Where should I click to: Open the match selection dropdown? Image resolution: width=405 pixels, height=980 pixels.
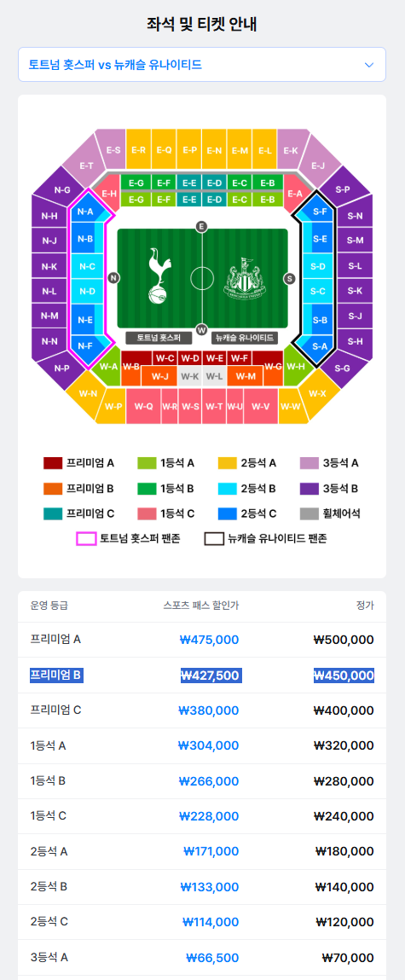tap(202, 64)
